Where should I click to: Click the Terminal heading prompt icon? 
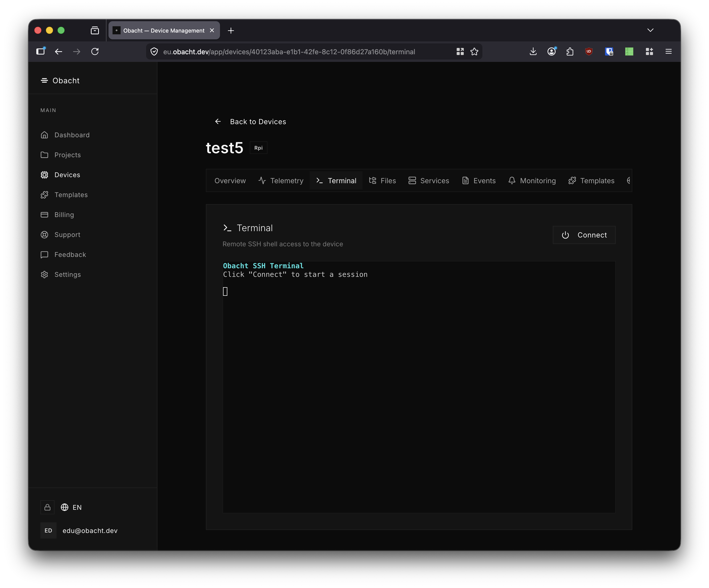click(227, 228)
